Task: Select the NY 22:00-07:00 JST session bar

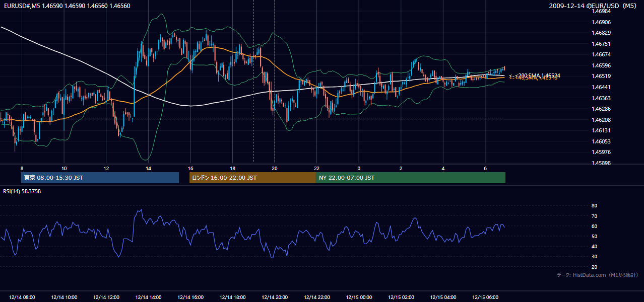Action: coord(411,178)
